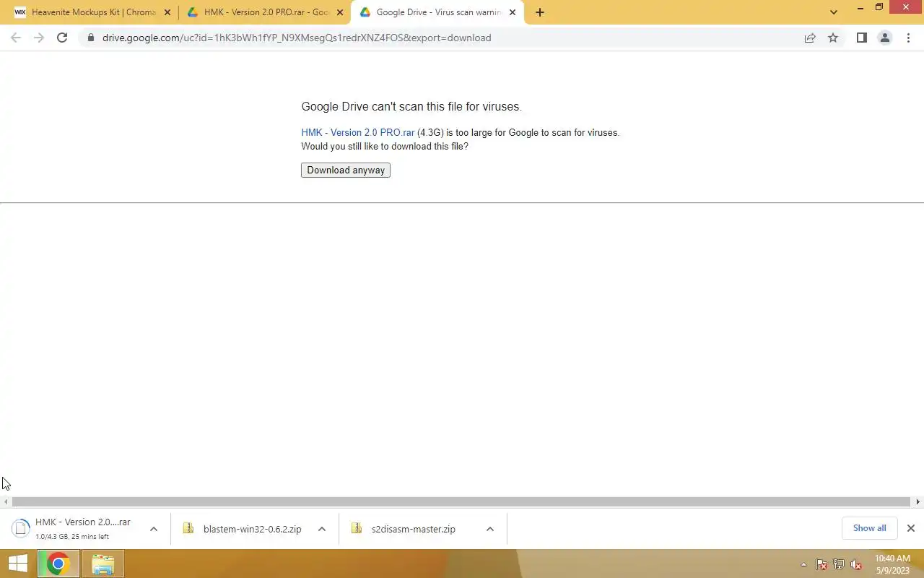Image resolution: width=924 pixels, height=578 pixels.
Task: Open File Explorer from the taskbar
Action: click(x=103, y=564)
